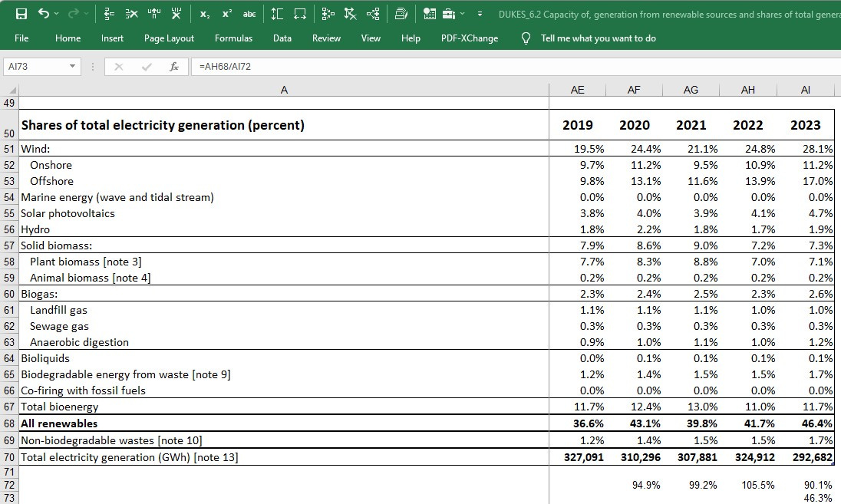Click the person form icon in toolbar

[429, 14]
